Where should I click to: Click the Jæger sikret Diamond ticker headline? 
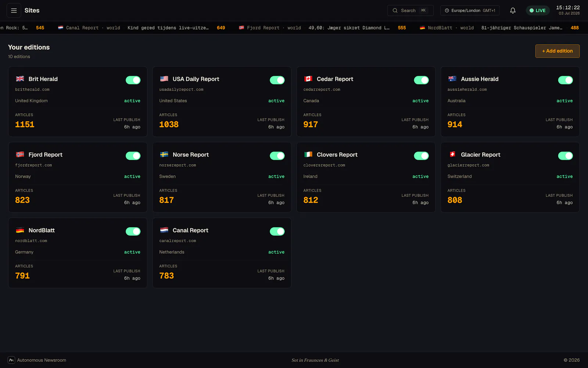349,28
